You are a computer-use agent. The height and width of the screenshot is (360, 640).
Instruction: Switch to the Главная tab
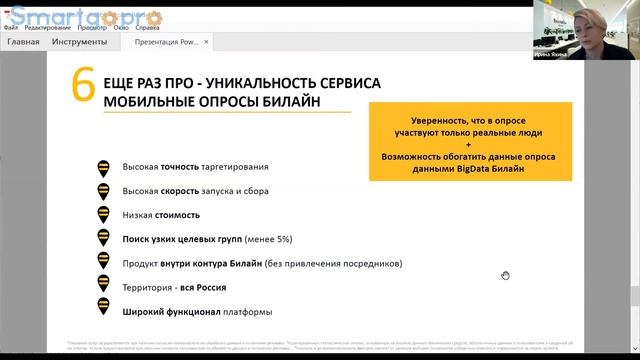(x=23, y=42)
